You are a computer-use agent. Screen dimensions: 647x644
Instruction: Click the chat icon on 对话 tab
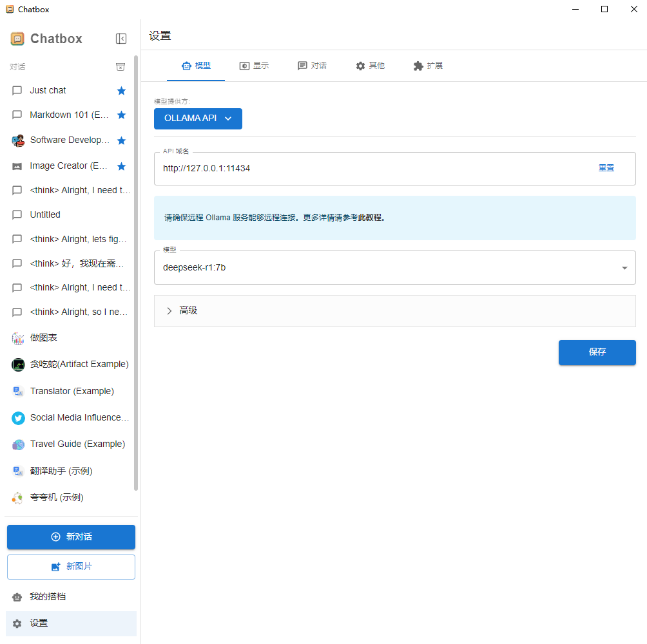(x=302, y=66)
